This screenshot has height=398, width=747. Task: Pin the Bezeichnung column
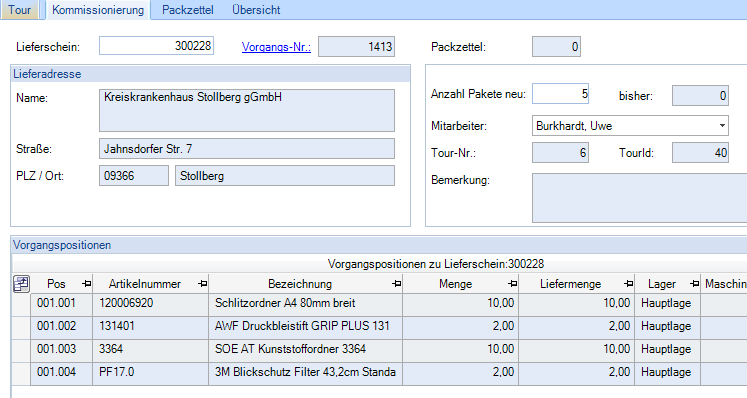pos(396,284)
